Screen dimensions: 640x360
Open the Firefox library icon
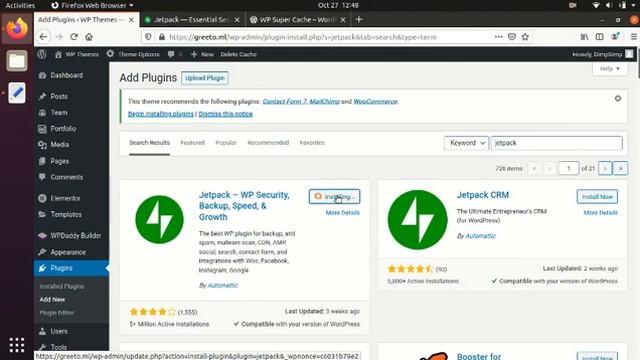(x=584, y=37)
